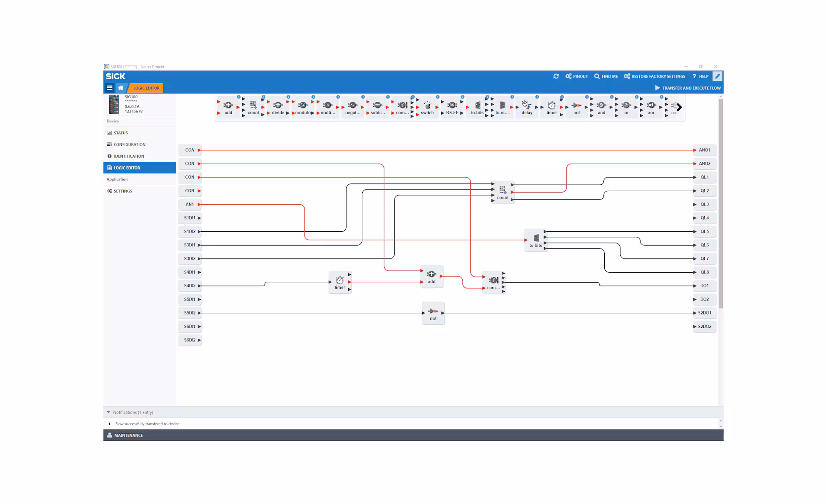Select the RS-FF block in the palette
827x504 pixels.
coord(452,107)
